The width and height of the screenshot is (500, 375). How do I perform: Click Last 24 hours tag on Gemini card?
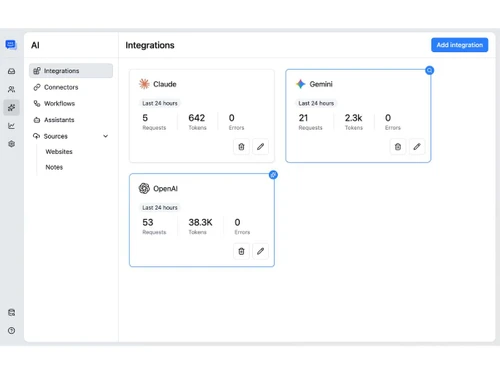[316, 103]
